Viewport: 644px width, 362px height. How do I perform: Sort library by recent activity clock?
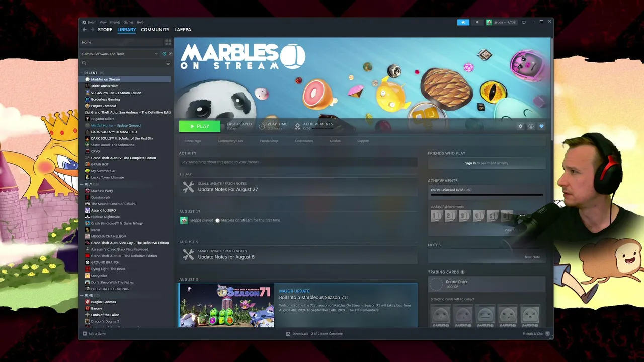click(x=164, y=54)
